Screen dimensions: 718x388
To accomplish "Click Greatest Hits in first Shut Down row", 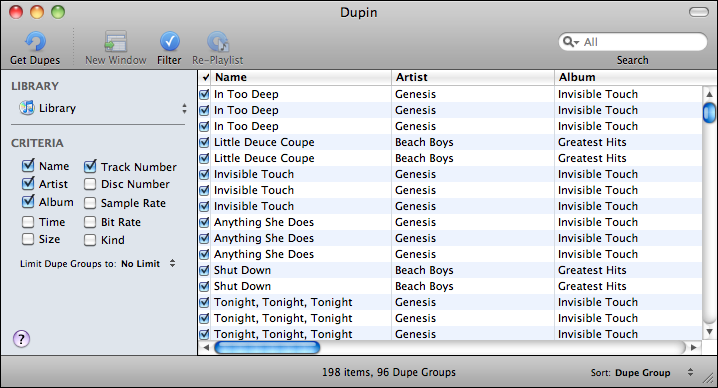I will pos(592,270).
